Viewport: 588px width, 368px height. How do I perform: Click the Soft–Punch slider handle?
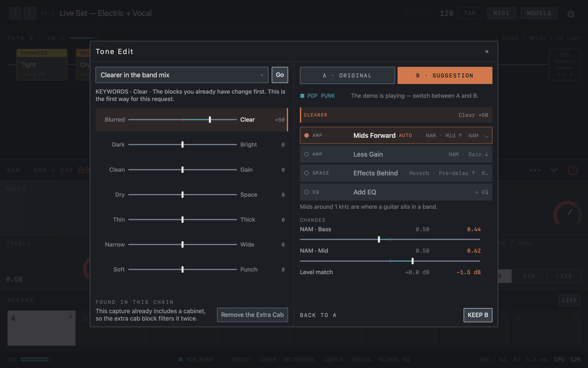pos(183,269)
